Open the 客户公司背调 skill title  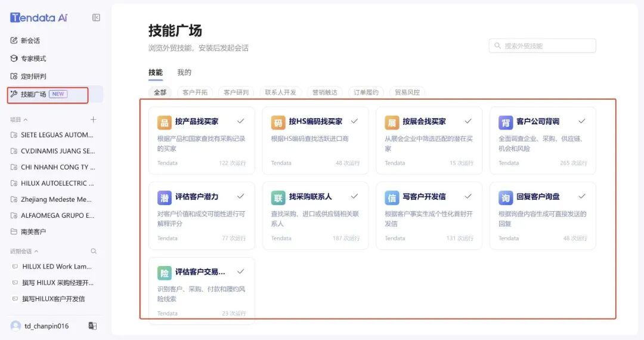[x=538, y=122]
